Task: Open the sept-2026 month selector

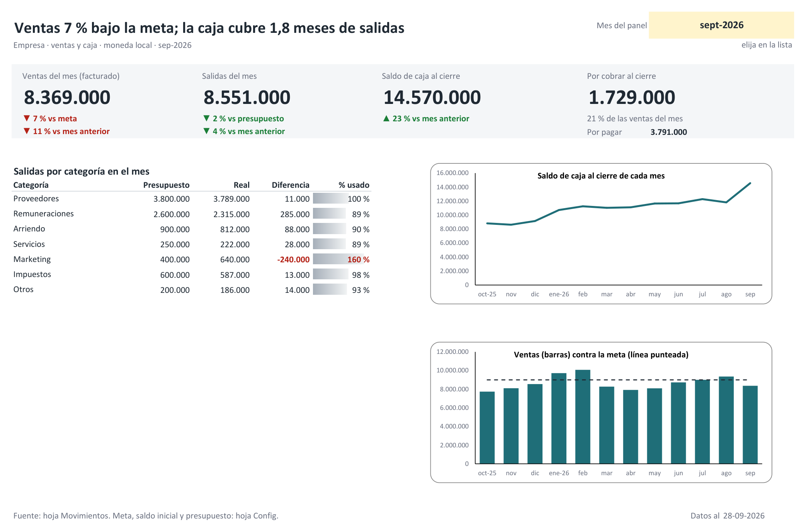Action: pos(721,25)
